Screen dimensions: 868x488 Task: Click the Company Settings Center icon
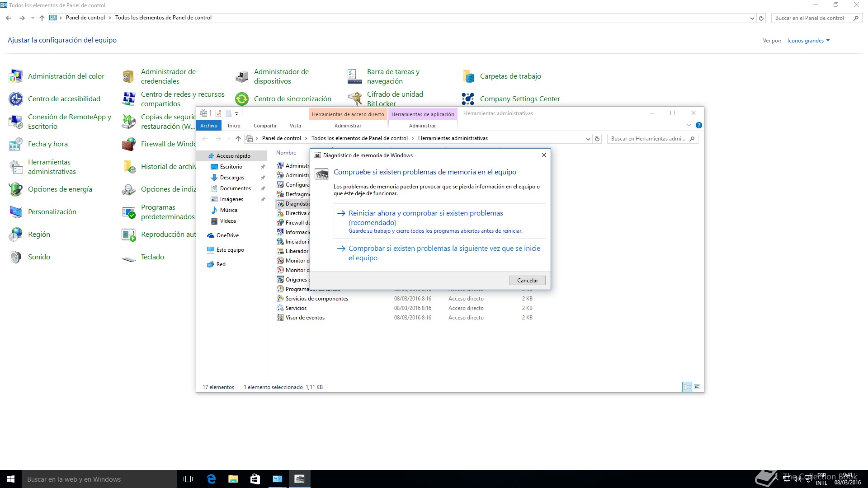[468, 99]
